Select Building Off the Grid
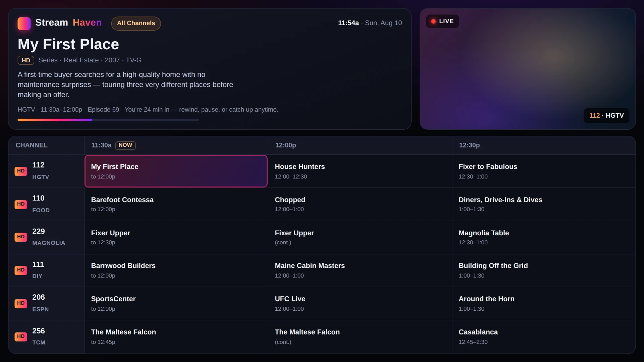 tap(544, 270)
